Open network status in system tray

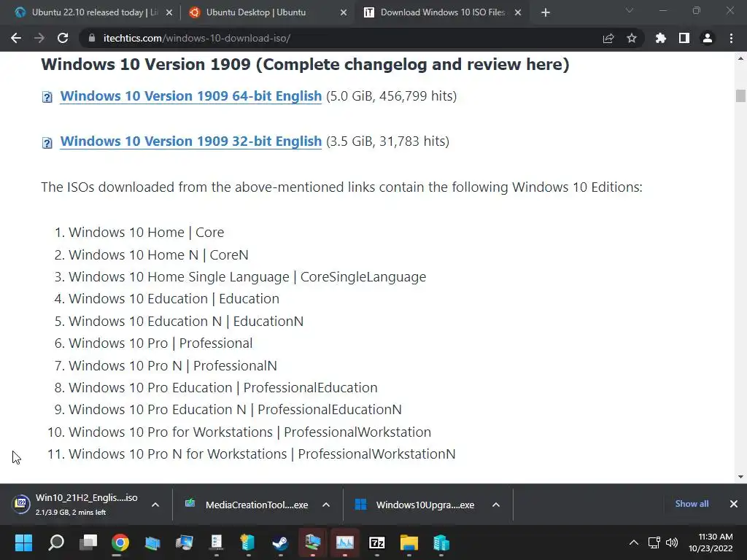point(654,542)
